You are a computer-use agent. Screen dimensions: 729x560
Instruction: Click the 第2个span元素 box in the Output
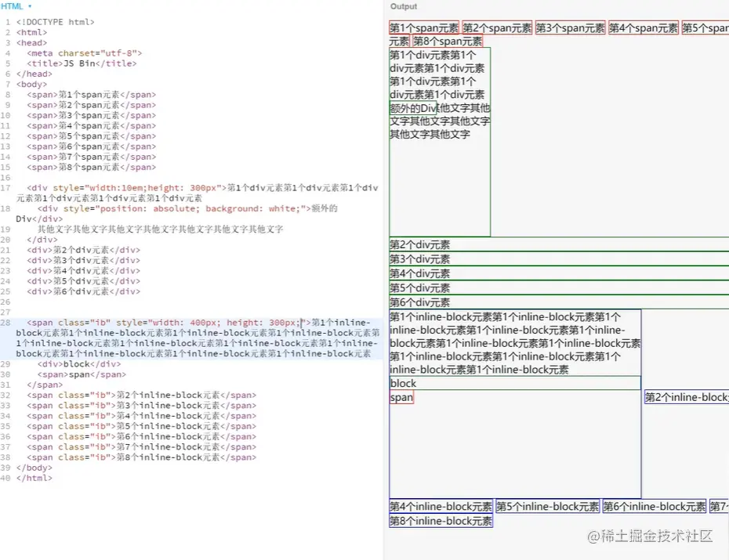click(x=497, y=28)
